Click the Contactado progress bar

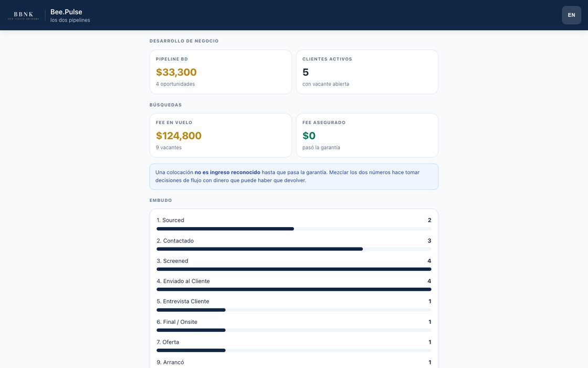pos(293,249)
